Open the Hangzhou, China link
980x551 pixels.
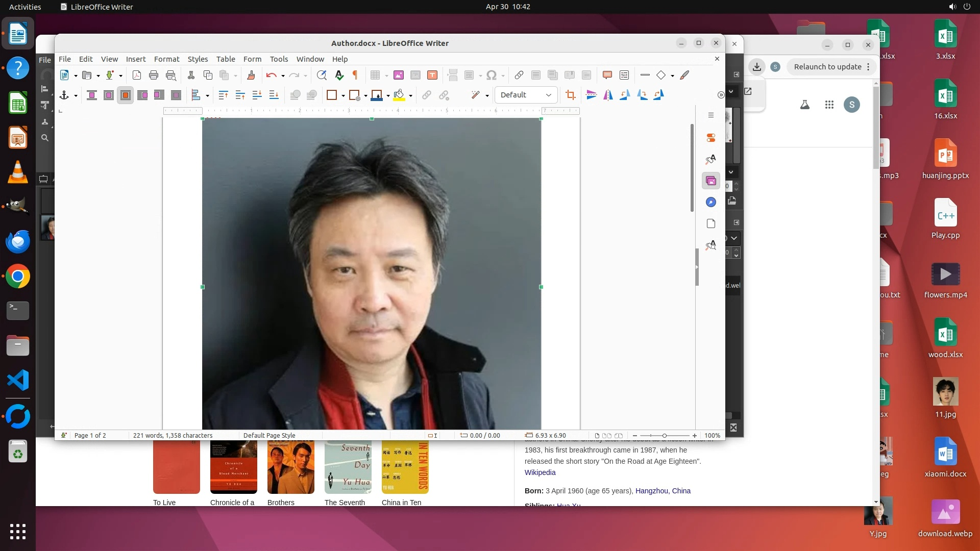tap(663, 491)
